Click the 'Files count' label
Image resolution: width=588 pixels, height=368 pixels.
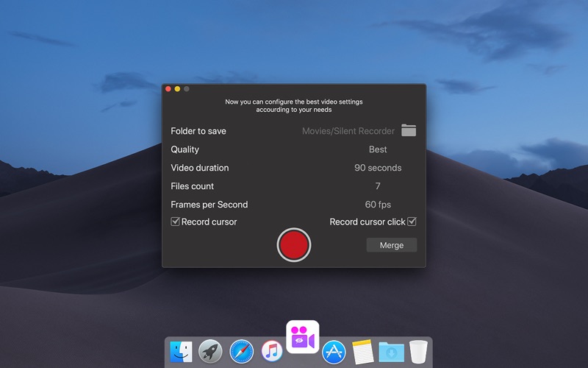pyautogui.click(x=192, y=186)
